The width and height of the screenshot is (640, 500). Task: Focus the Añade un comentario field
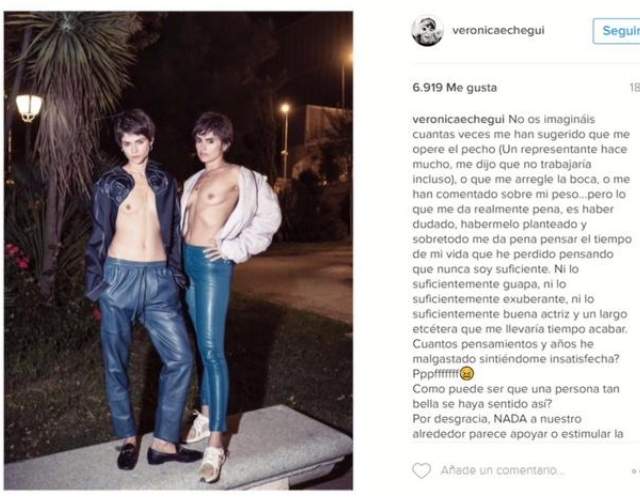pyautogui.click(x=502, y=471)
